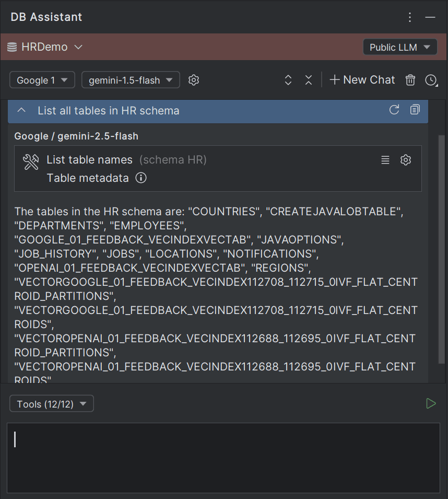
Task: Click the "GOOGLE_01_FEEDBACK_VECINDEXVECTAB" table name
Action: coord(132,240)
